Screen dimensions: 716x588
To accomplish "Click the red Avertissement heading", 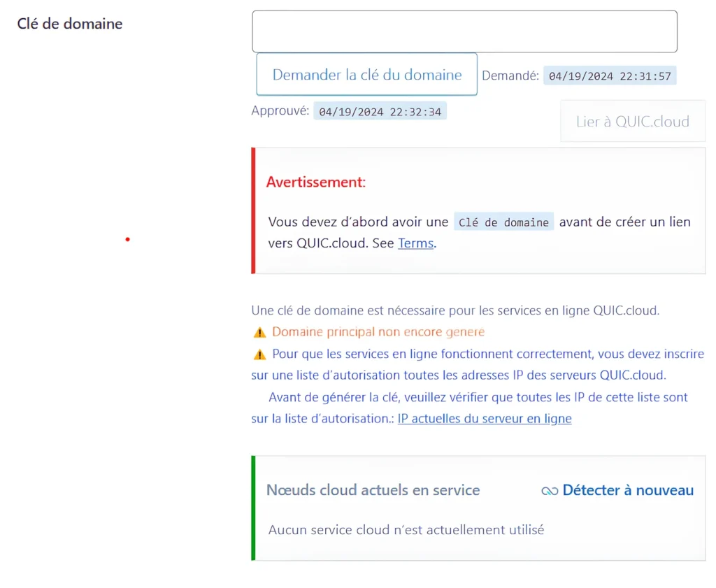I will [x=316, y=182].
